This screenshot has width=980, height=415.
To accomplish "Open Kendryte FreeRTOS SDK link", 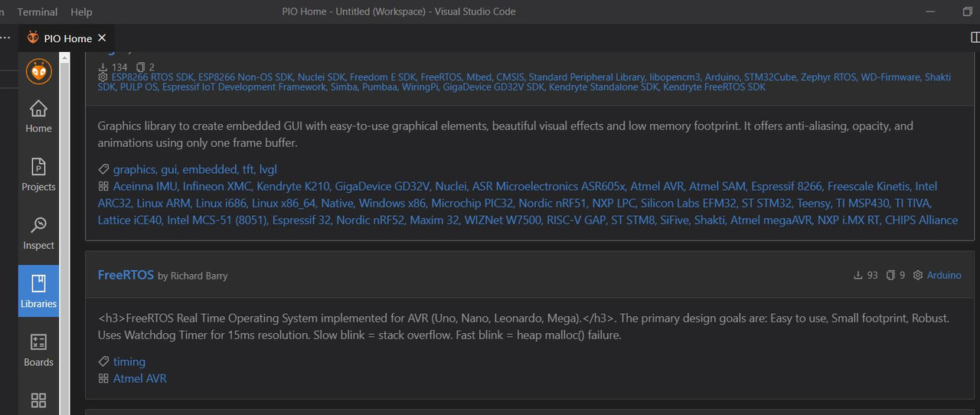I will pos(714,87).
